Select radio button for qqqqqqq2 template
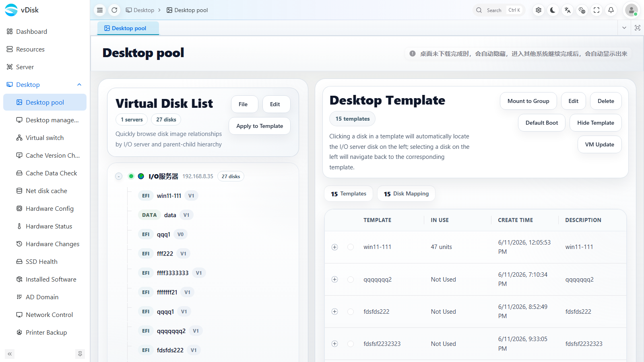The image size is (644, 362). point(351,279)
